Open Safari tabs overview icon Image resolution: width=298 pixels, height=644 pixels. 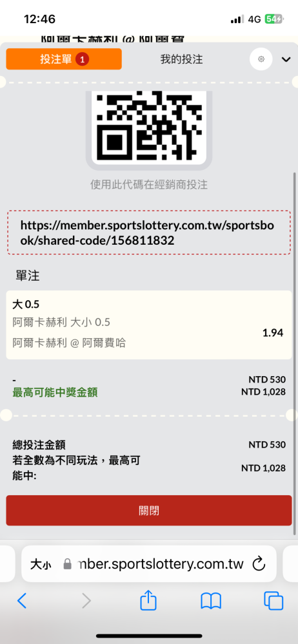point(273,601)
